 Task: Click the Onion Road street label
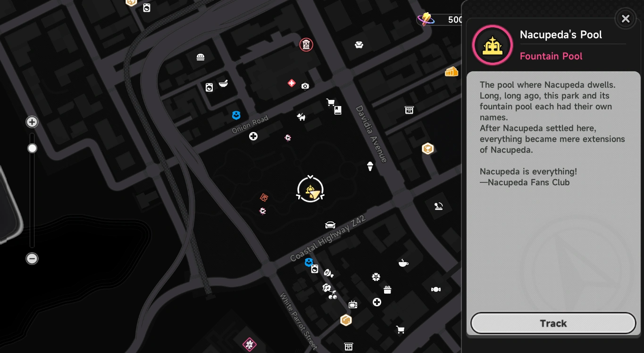(250, 124)
